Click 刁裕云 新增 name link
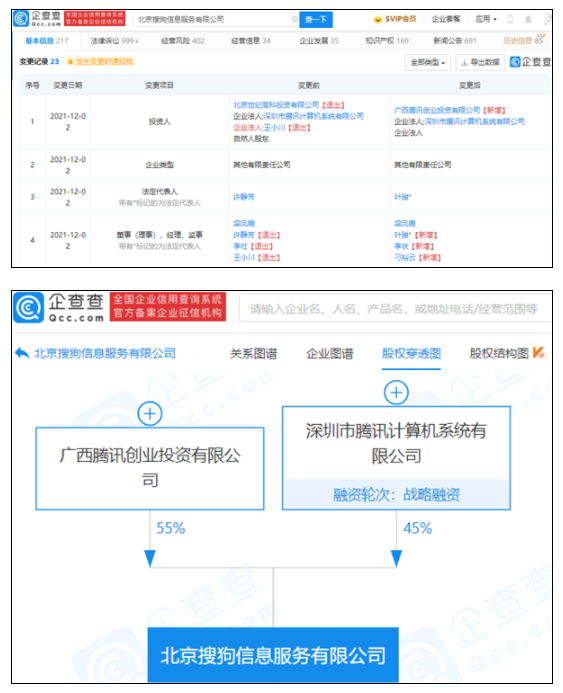 404,257
